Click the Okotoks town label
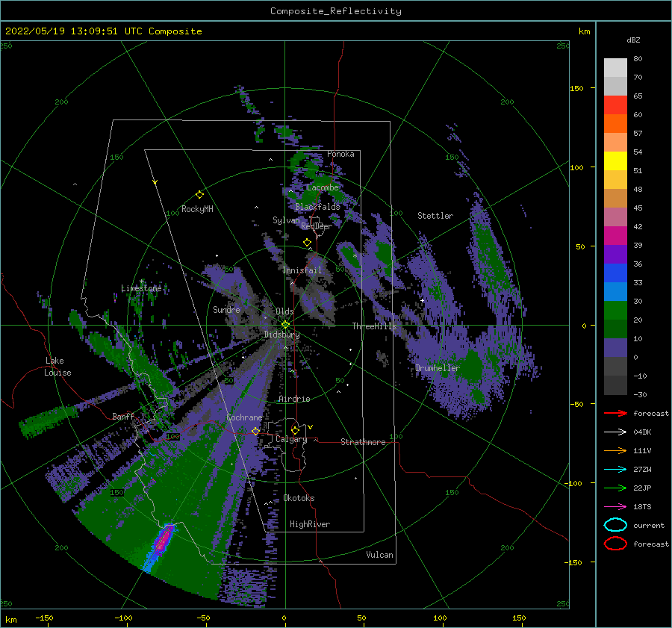Screen dimensions: 672x628 coord(299,498)
